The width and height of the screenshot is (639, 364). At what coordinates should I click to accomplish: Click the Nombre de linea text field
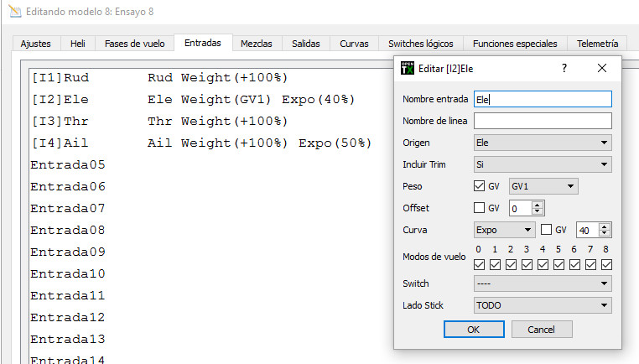pyautogui.click(x=542, y=121)
